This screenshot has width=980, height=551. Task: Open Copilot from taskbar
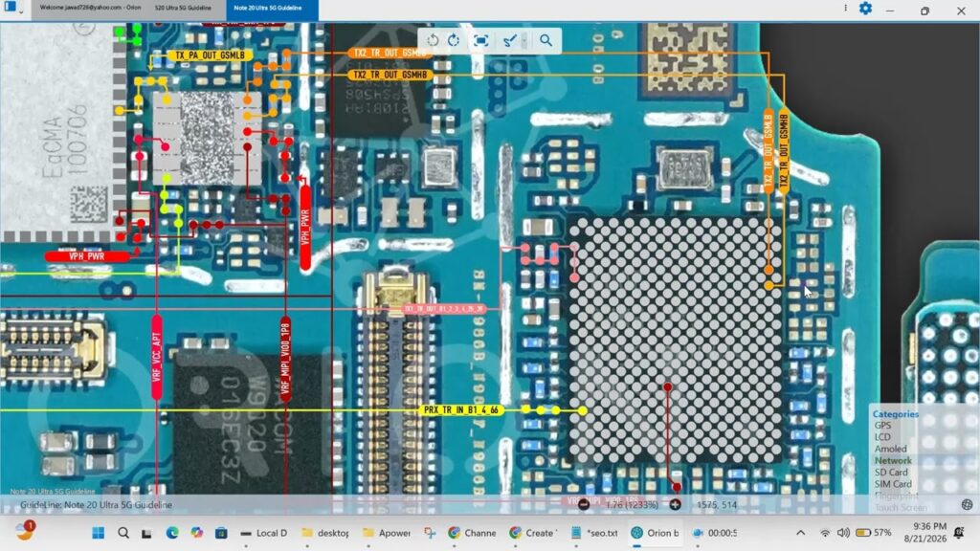197,533
